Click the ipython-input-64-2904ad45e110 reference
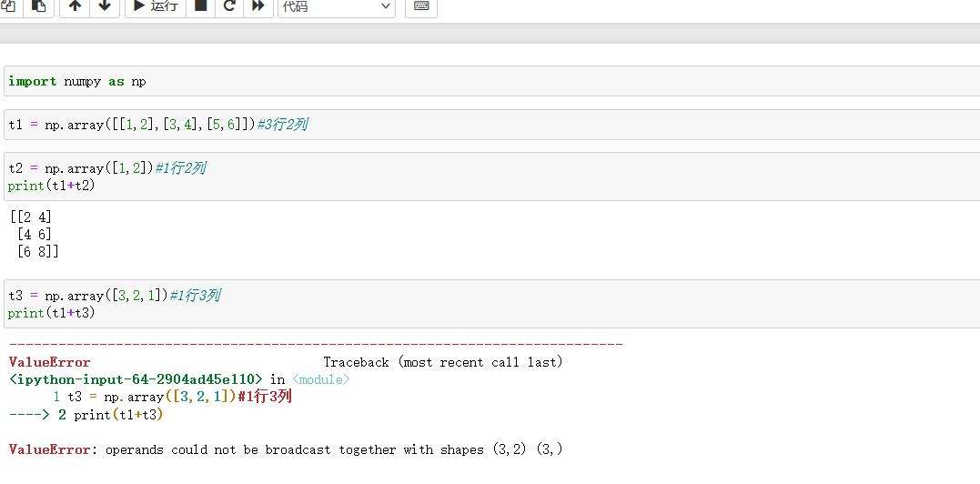 tap(136, 379)
